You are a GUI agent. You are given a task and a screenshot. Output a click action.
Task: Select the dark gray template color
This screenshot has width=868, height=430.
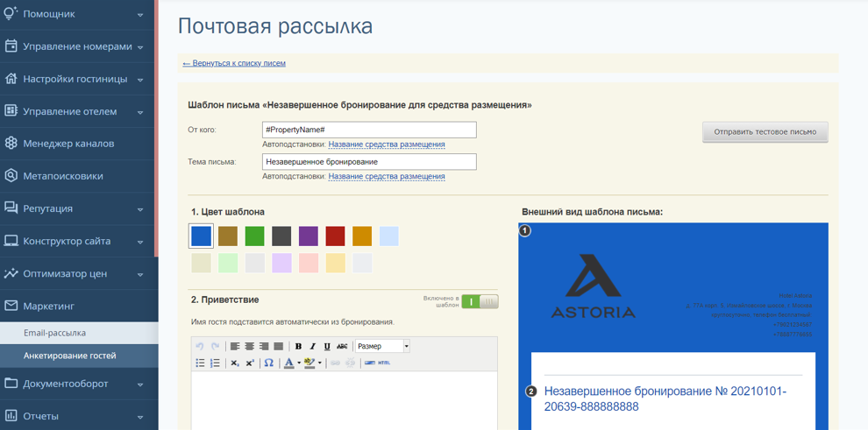point(281,236)
